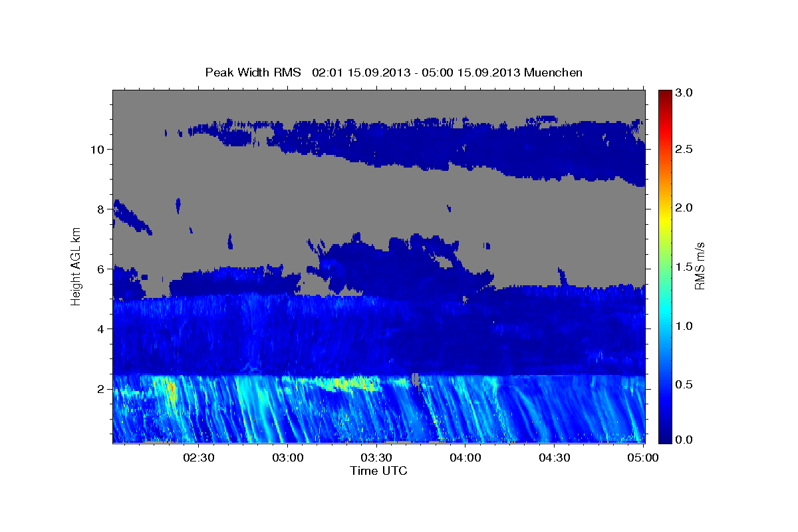This screenshot has width=798, height=532.
Task: Click the height tick label 8
Action: point(99,209)
